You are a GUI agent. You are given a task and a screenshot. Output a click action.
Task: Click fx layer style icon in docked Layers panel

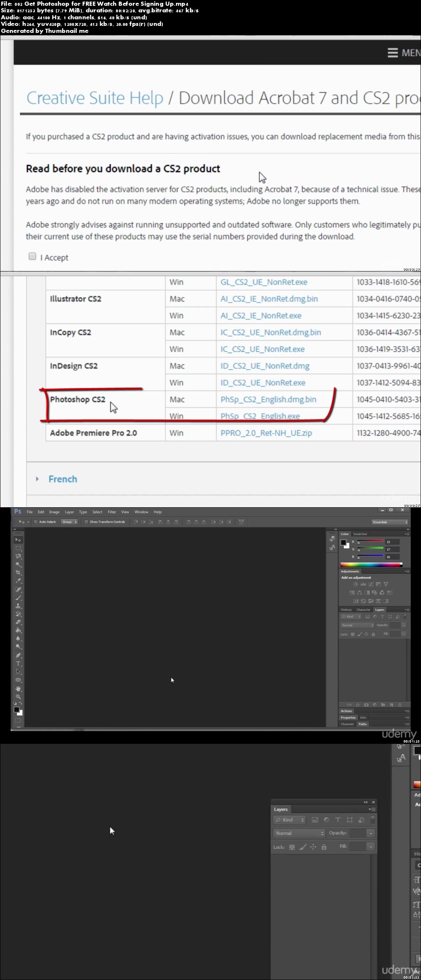(x=358, y=705)
